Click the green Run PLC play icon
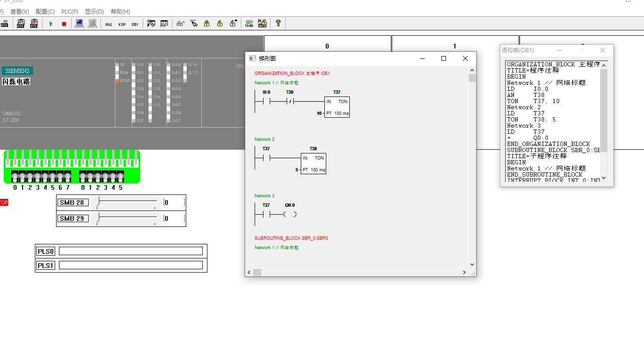 pos(51,24)
